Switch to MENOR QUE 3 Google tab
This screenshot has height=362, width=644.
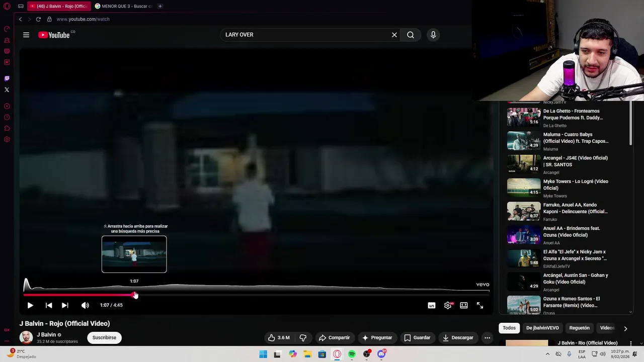tap(124, 6)
